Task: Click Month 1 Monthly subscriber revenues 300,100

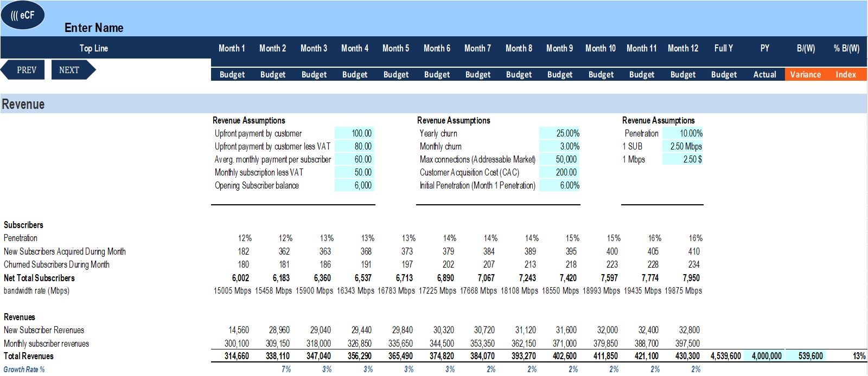Action: click(x=237, y=343)
